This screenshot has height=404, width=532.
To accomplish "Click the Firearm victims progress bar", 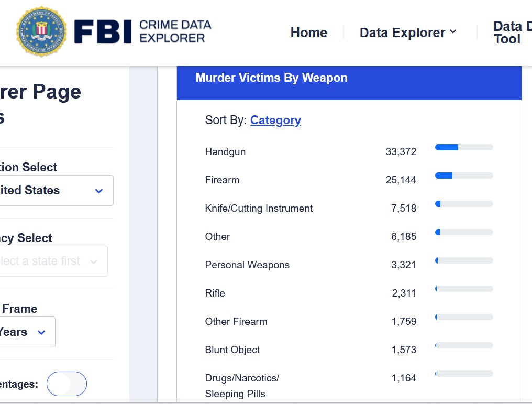I will (x=464, y=176).
